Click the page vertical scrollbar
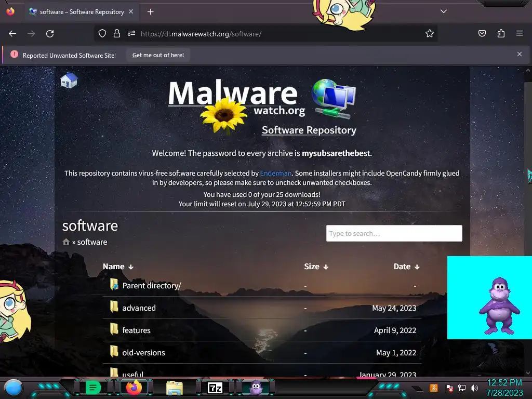The image size is (532, 399). [x=528, y=220]
